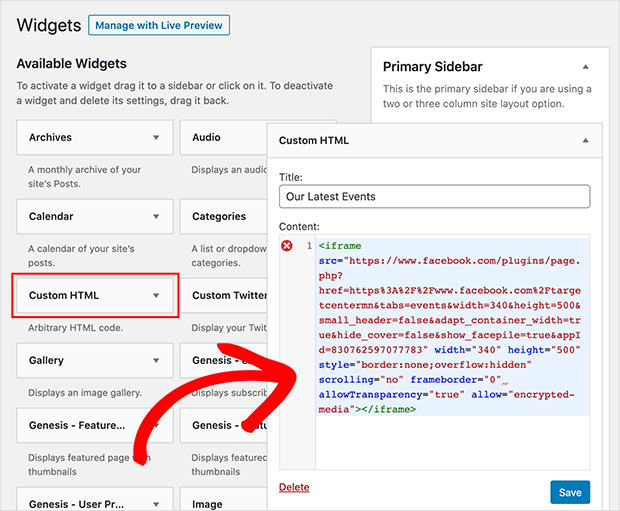Viewport: 620px width, 511px height.
Task: Select the Image widget title
Action: tap(207, 504)
